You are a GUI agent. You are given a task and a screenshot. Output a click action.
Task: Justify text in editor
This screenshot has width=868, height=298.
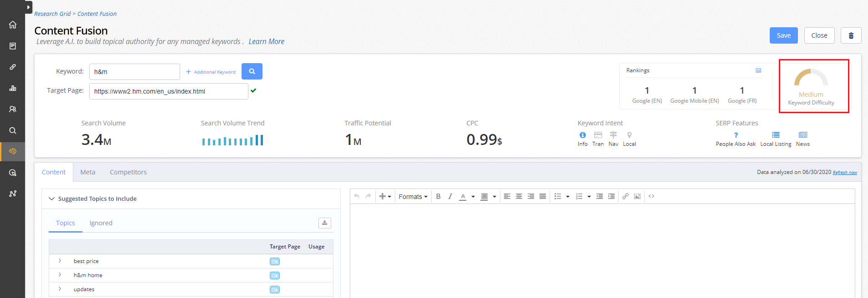(x=542, y=196)
